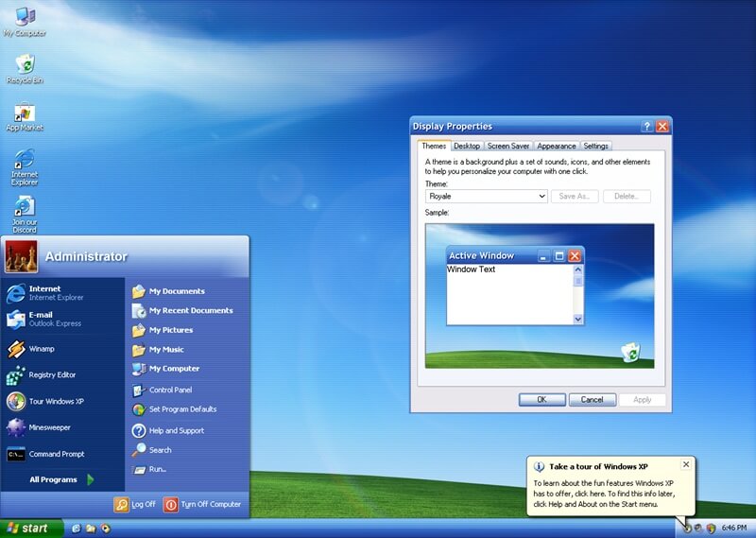Switch to the Settings tab
This screenshot has width=756, height=538.
pos(596,146)
